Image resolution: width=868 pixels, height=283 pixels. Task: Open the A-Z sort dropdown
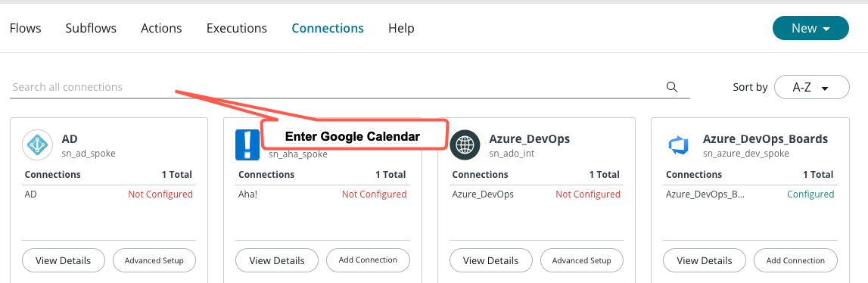click(x=811, y=87)
